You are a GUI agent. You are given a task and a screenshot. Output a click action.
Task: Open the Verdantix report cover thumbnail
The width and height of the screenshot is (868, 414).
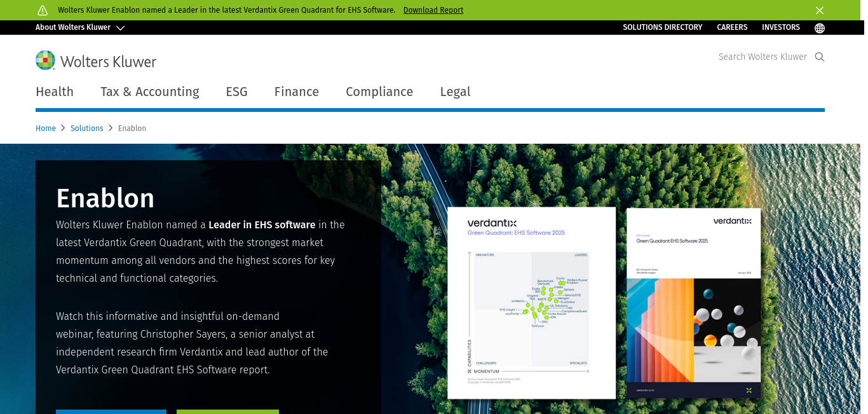[x=694, y=303]
